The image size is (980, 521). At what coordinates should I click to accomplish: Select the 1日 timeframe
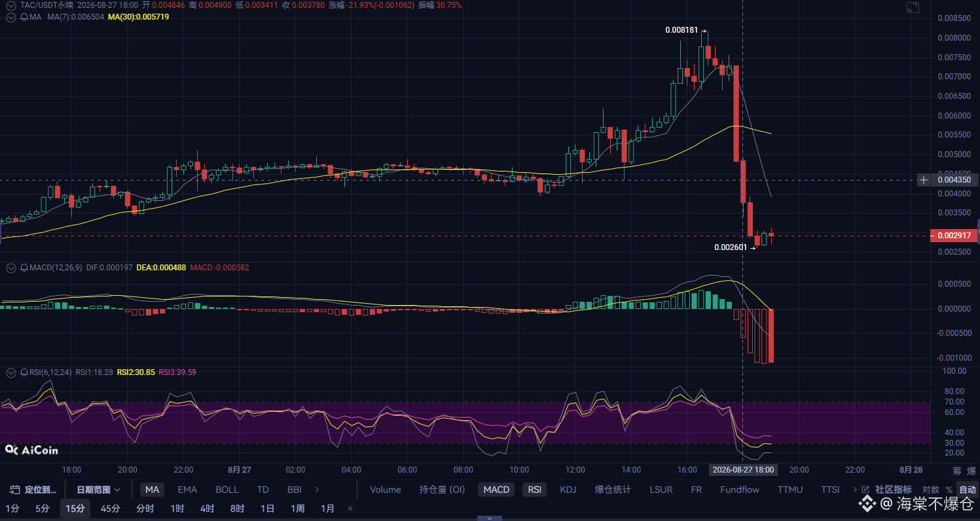[x=267, y=509]
